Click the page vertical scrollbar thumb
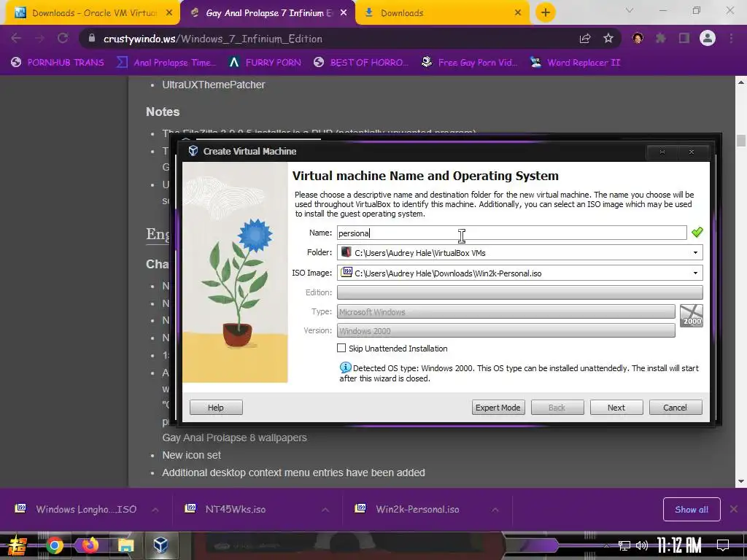This screenshot has width=747, height=560. point(741,141)
